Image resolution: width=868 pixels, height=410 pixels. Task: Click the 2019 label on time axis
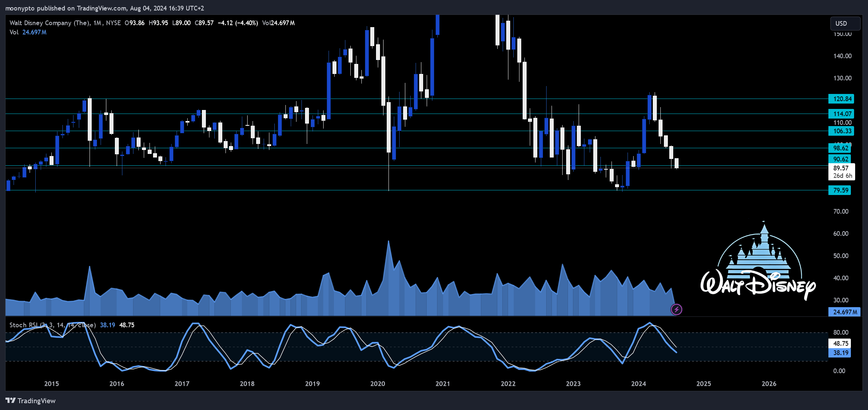pos(313,384)
